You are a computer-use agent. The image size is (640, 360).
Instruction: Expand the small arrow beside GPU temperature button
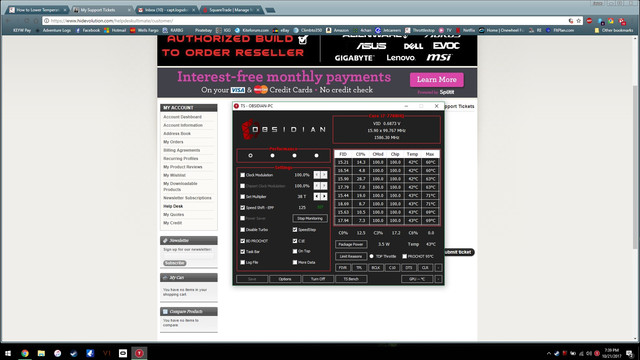pyautogui.click(x=438, y=279)
